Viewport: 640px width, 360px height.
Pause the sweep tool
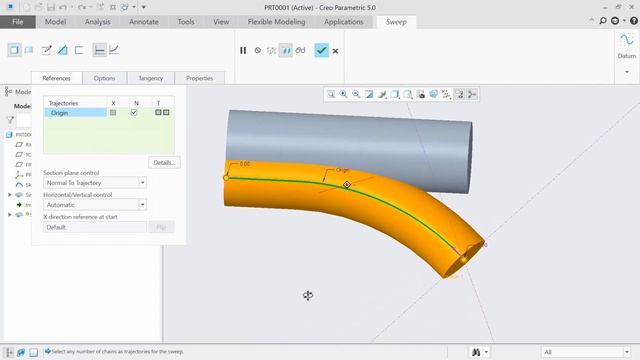pos(243,50)
